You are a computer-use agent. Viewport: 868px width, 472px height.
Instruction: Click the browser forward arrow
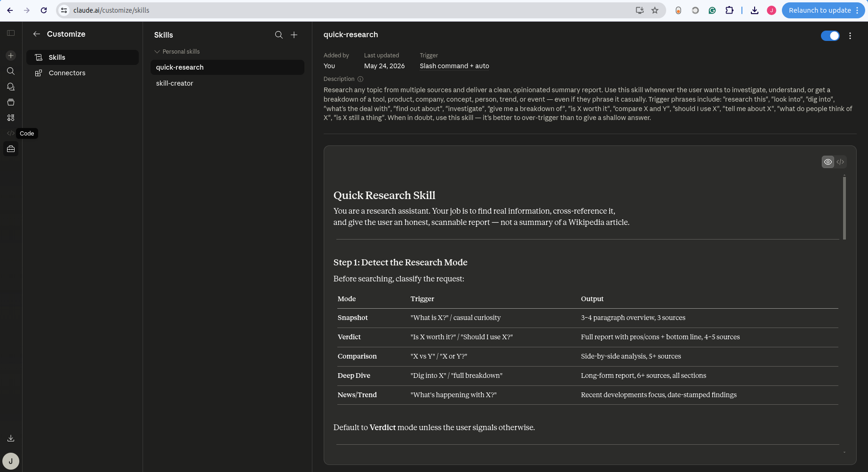click(x=27, y=10)
